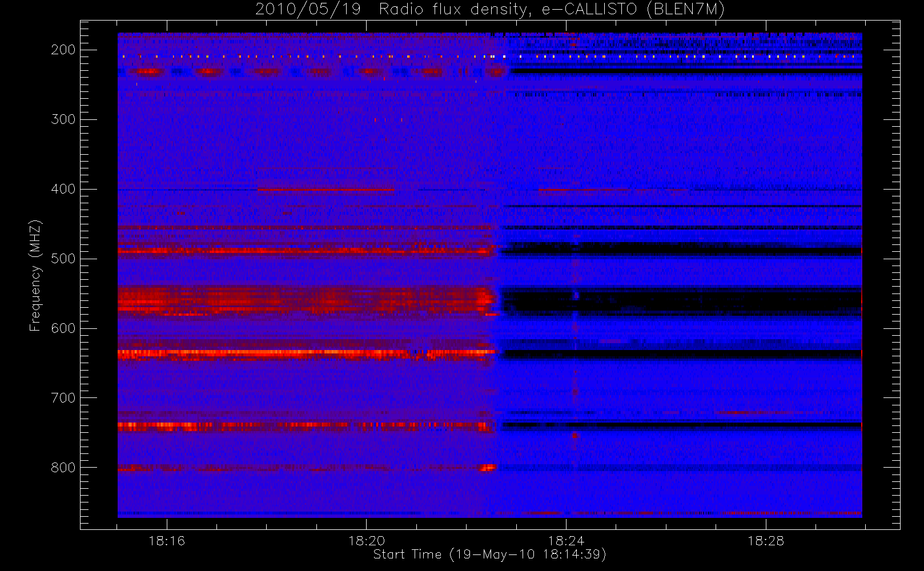Click the 200 frequency tick label
Viewport: 924px width, 571px height.
pos(63,50)
